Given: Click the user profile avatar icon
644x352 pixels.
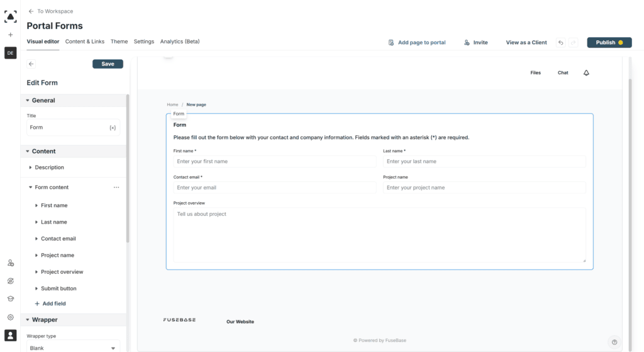Looking at the screenshot, I should pyautogui.click(x=10, y=336).
